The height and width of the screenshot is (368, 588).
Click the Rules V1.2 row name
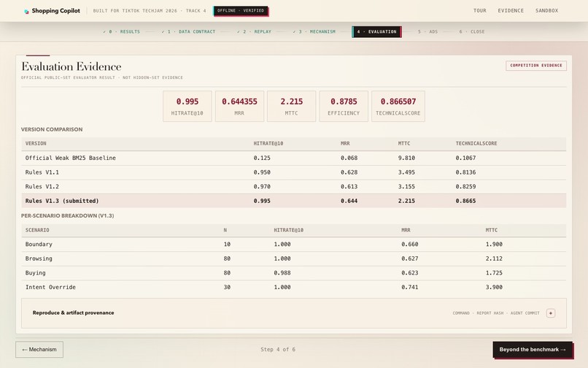pos(42,186)
